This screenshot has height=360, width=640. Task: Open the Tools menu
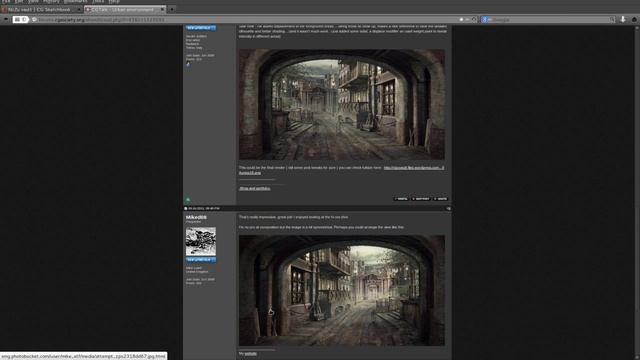tap(98, 2)
